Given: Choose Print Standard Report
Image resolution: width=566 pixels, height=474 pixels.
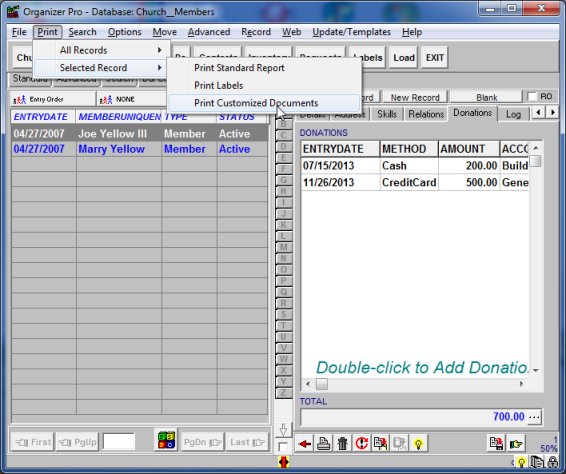Looking at the screenshot, I should tap(264, 68).
